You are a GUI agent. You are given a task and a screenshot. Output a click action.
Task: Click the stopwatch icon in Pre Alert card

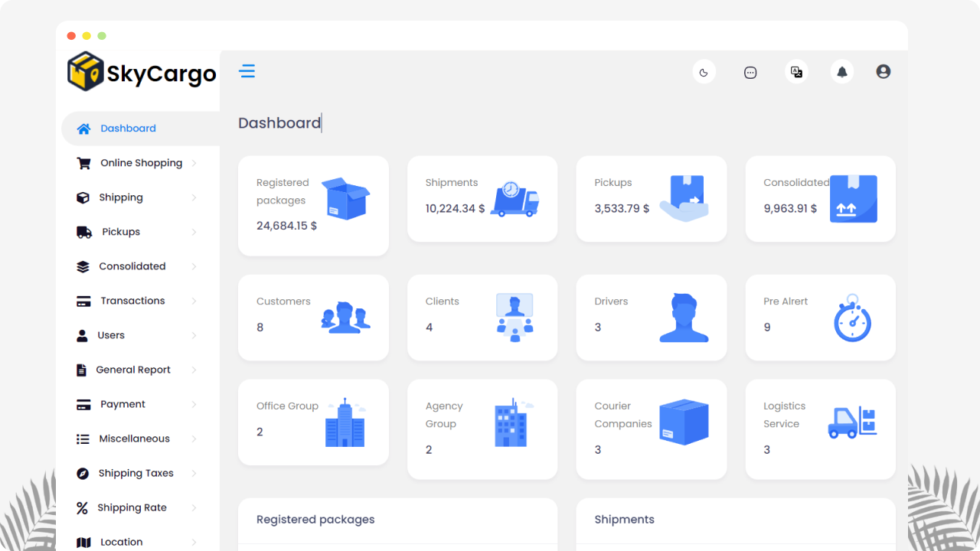(852, 318)
